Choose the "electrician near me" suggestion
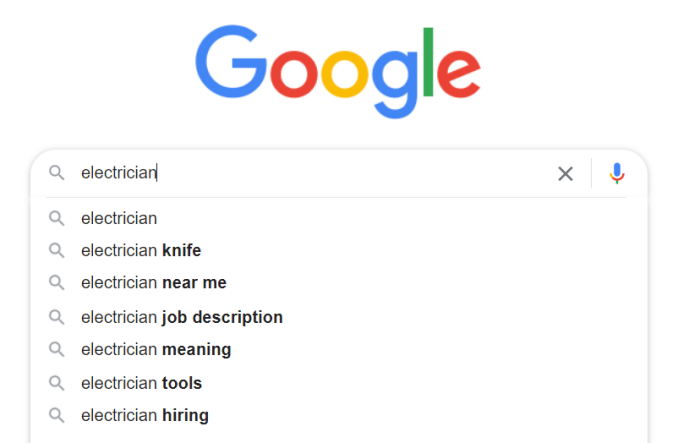 (339, 283)
